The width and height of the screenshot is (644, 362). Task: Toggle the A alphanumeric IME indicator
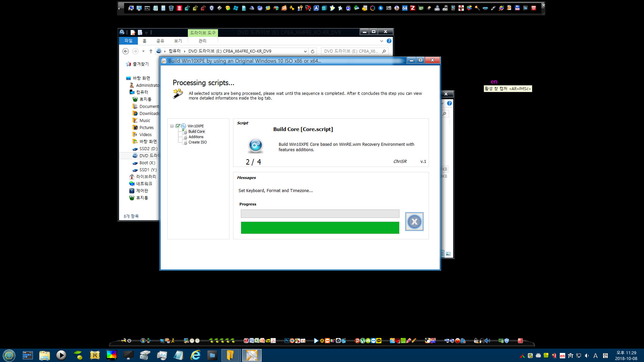coord(595,356)
